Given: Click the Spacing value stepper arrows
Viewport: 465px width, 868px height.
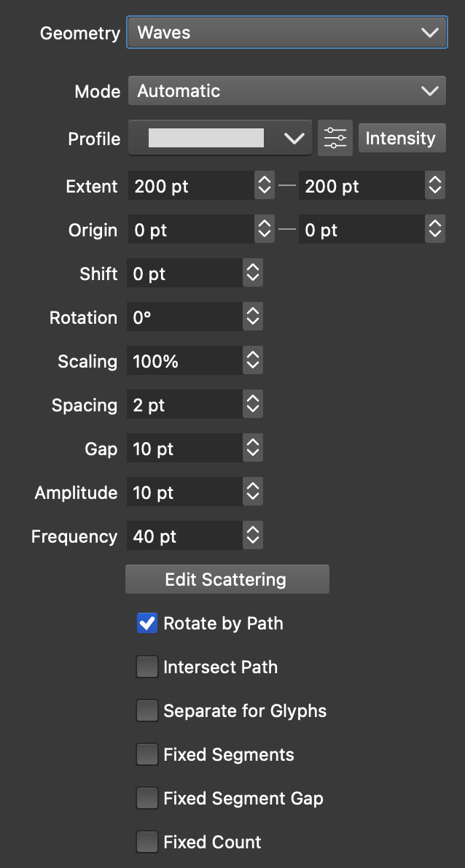Looking at the screenshot, I should pyautogui.click(x=253, y=405).
